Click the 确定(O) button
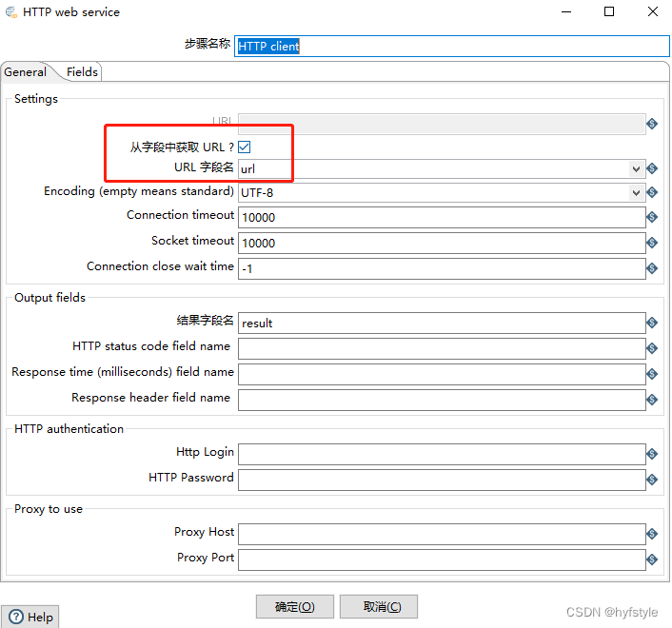The image size is (672, 628). click(295, 606)
